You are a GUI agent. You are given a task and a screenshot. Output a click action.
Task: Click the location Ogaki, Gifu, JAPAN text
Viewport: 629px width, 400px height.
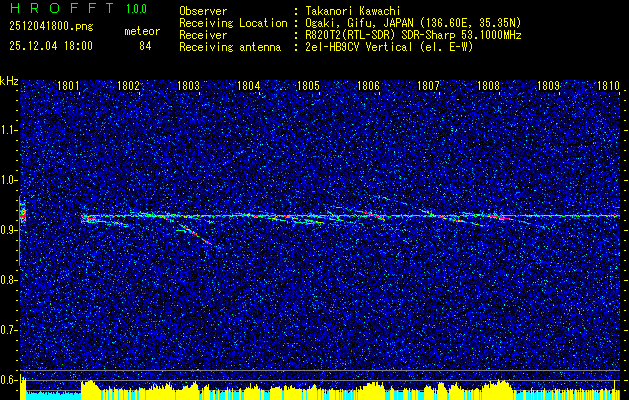point(413,23)
